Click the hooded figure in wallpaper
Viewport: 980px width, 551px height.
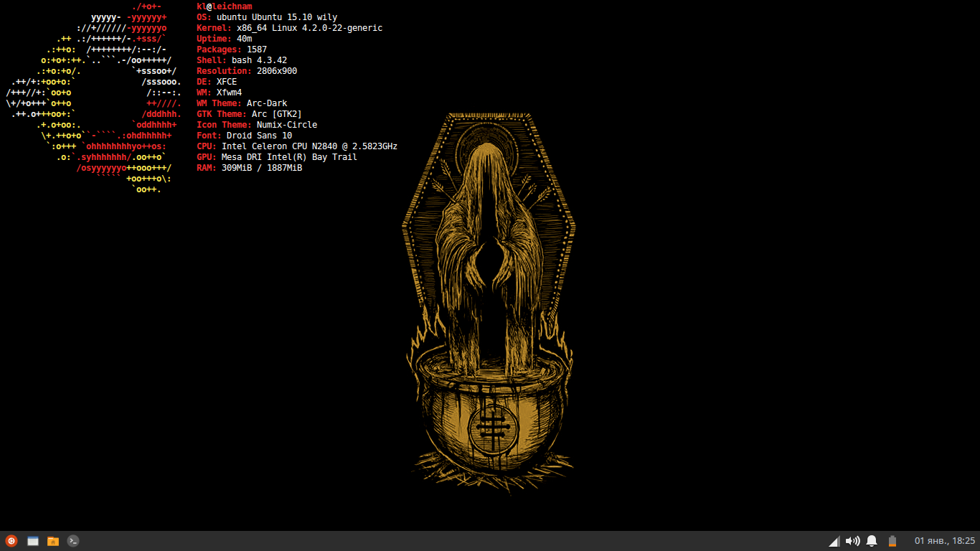[x=489, y=237]
